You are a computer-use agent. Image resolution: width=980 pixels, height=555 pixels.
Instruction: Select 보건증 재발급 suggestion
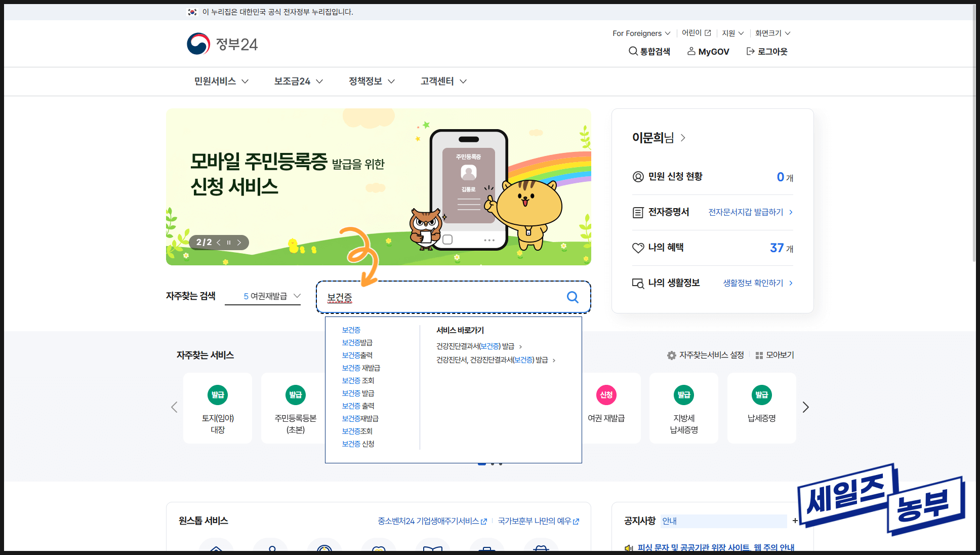[x=361, y=368]
